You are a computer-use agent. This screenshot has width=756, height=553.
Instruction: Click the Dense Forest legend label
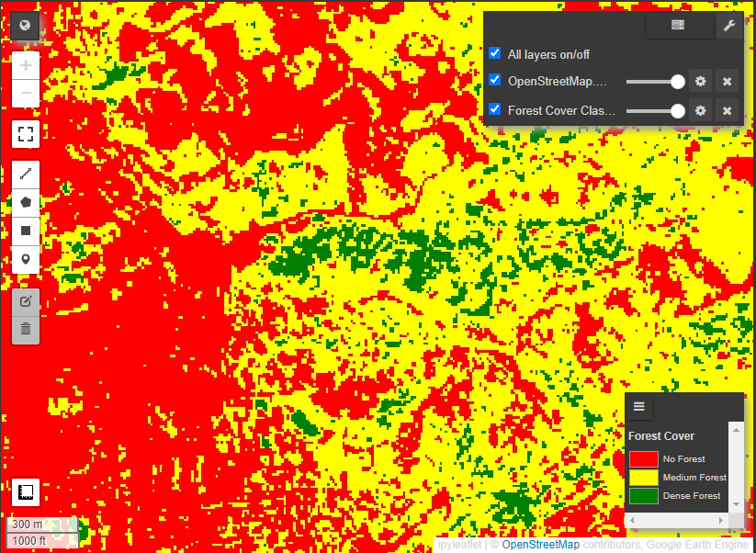click(692, 496)
